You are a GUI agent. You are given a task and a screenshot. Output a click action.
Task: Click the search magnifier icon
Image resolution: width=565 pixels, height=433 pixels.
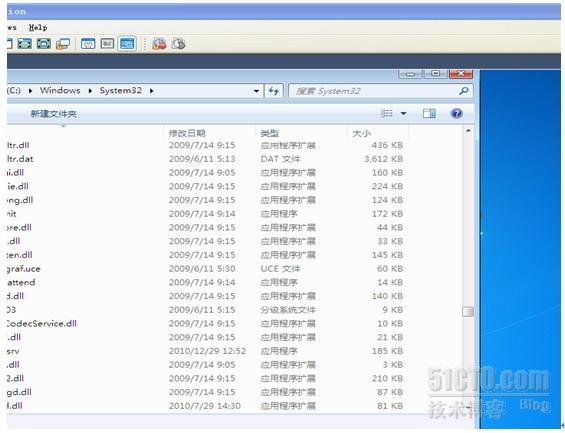[464, 91]
